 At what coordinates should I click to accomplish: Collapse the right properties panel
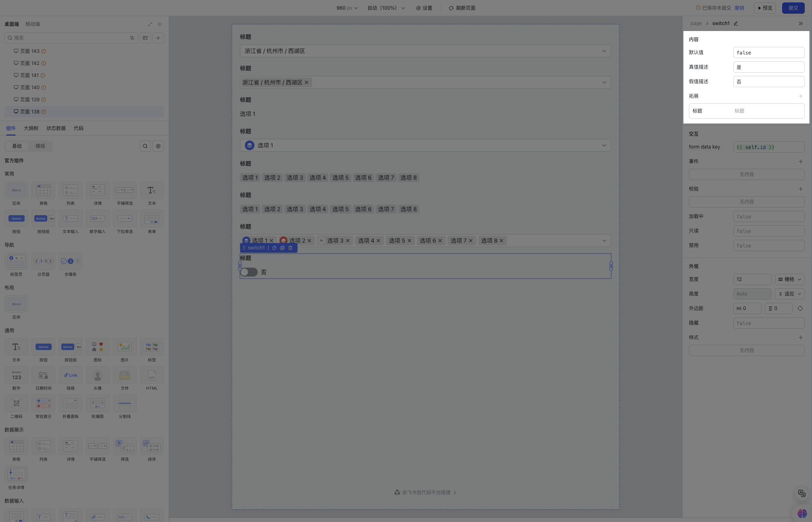[x=801, y=23]
